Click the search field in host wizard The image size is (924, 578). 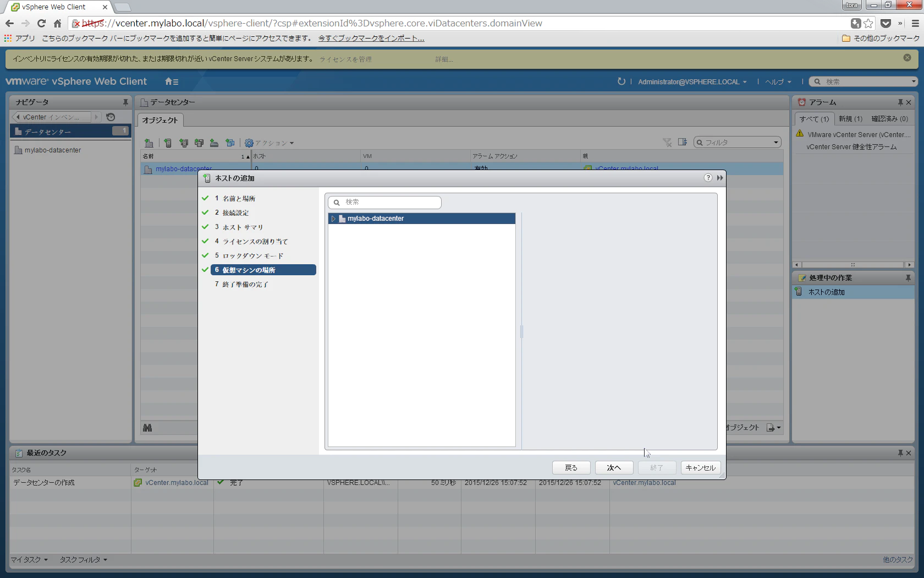385,202
